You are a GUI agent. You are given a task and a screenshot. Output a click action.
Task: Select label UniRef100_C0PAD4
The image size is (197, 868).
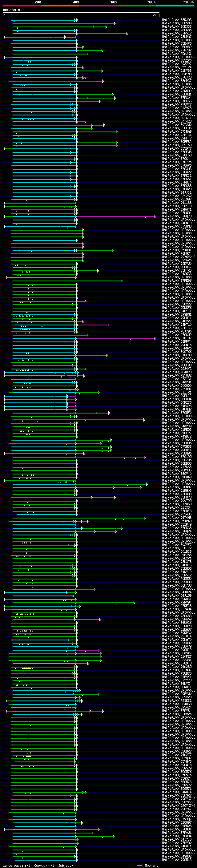tap(177, 399)
